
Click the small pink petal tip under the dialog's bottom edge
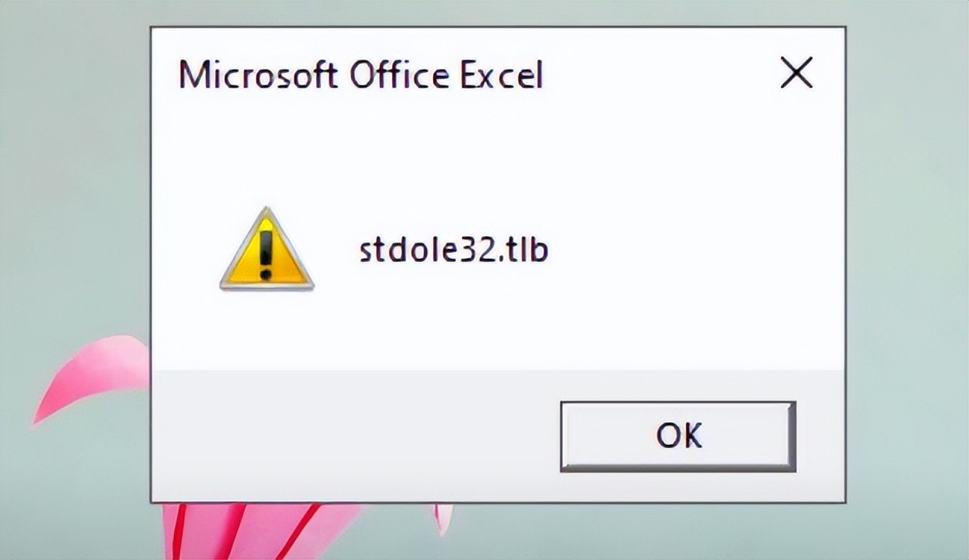[444, 515]
